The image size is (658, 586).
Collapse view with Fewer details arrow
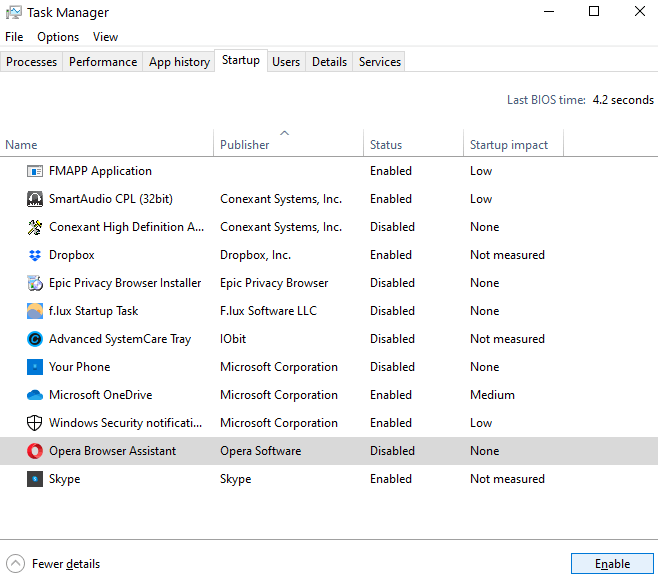pos(16,564)
